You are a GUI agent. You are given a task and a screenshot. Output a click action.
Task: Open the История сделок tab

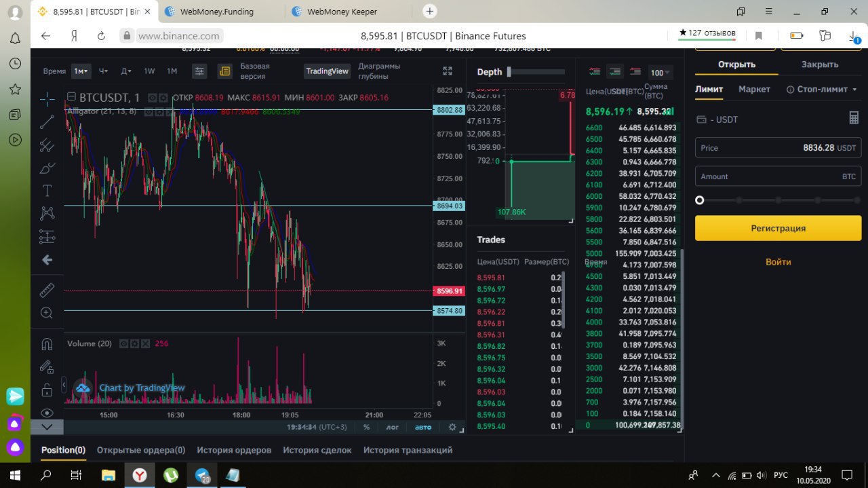(317, 450)
